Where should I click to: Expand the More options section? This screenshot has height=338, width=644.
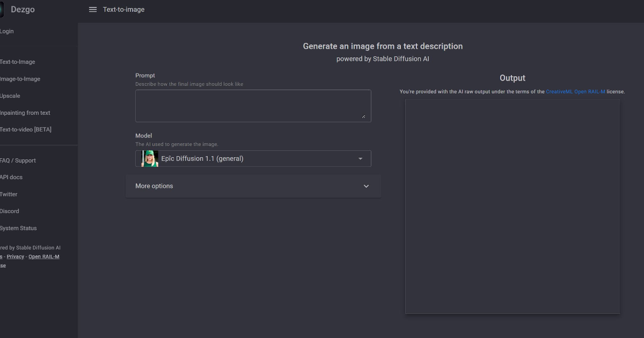[x=253, y=186]
